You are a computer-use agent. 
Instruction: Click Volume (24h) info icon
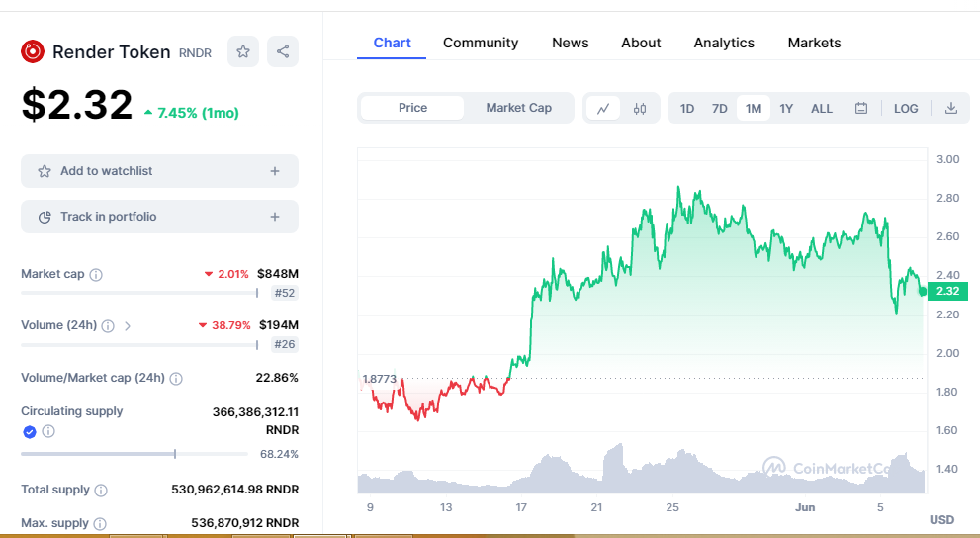pyautogui.click(x=108, y=326)
